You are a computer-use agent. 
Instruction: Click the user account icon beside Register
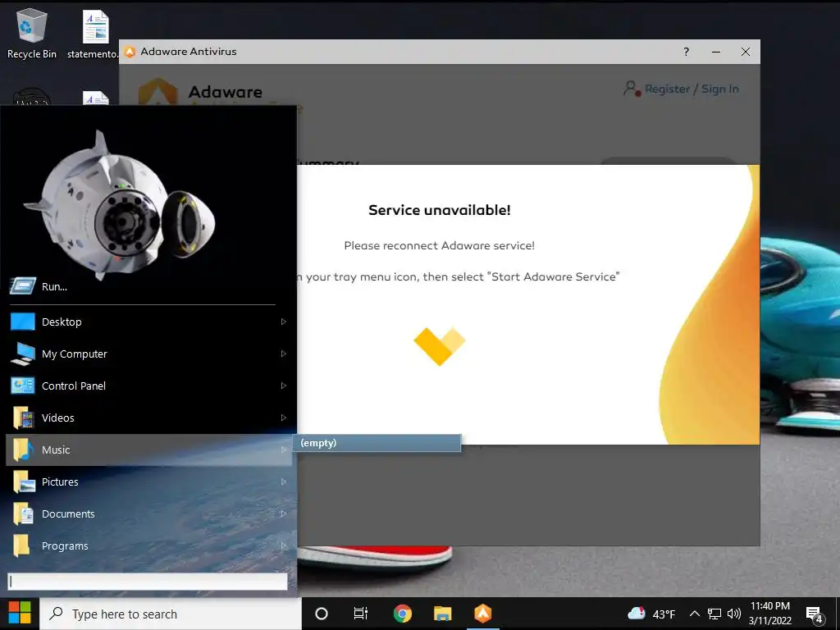632,89
